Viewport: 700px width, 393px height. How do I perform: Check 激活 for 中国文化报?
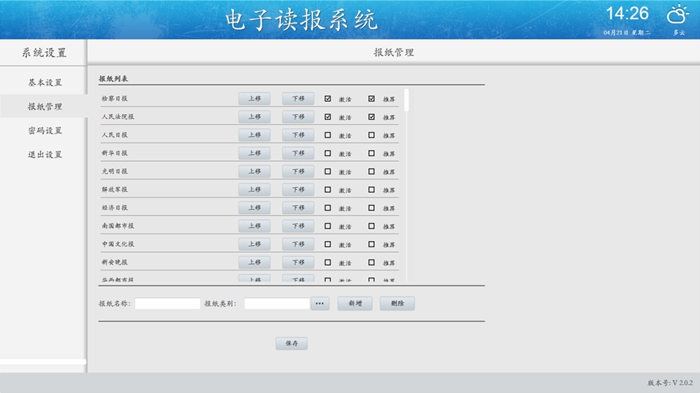[328, 244]
